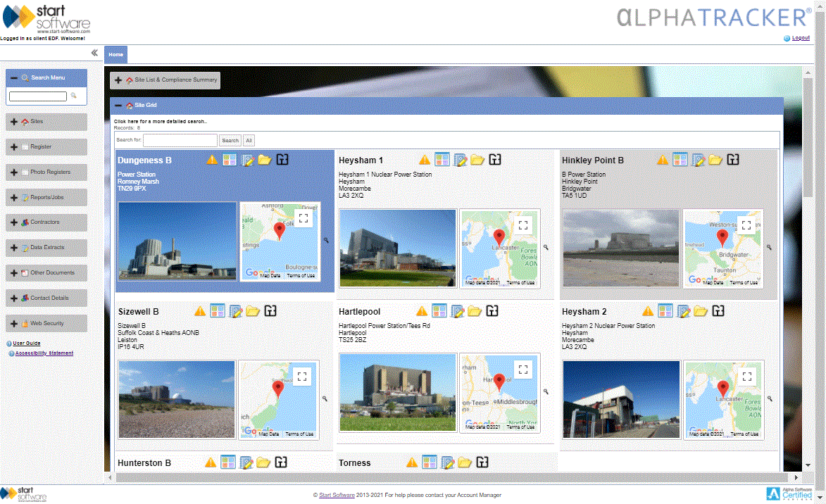Viewport: 826px width, 504px height.
Task: Open the warning alert icon for Dungeness B
Action: coord(211,160)
